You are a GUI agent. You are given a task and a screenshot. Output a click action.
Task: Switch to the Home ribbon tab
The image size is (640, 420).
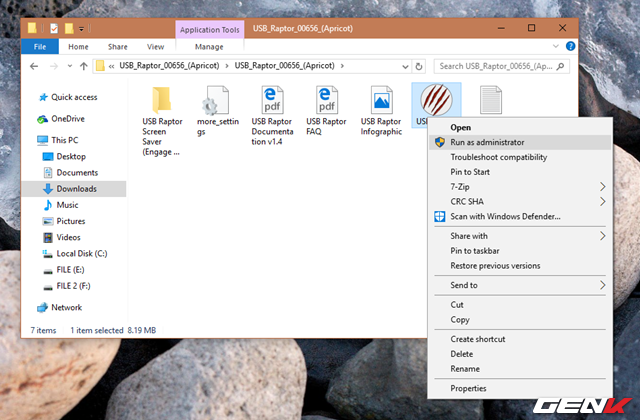pos(78,47)
